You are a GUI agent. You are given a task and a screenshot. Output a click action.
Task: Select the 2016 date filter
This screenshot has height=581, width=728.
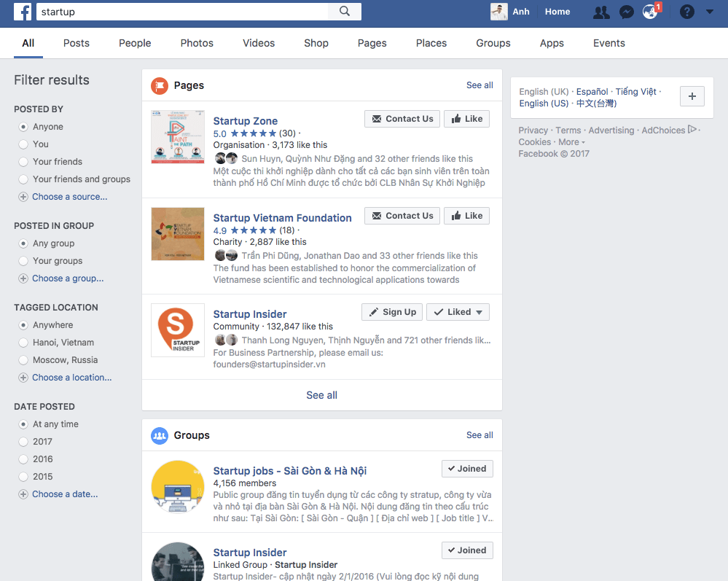23,459
